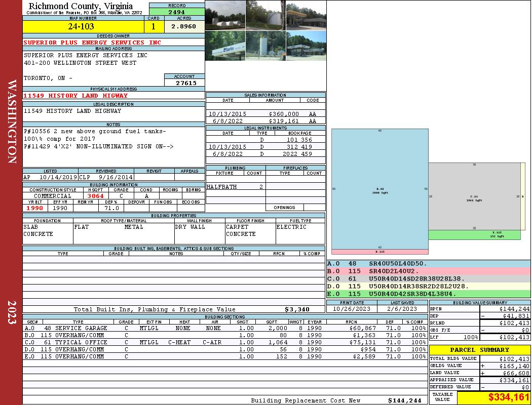Click listed date 10/14/2019
The height and width of the screenshot is (405, 532).
tap(58, 177)
